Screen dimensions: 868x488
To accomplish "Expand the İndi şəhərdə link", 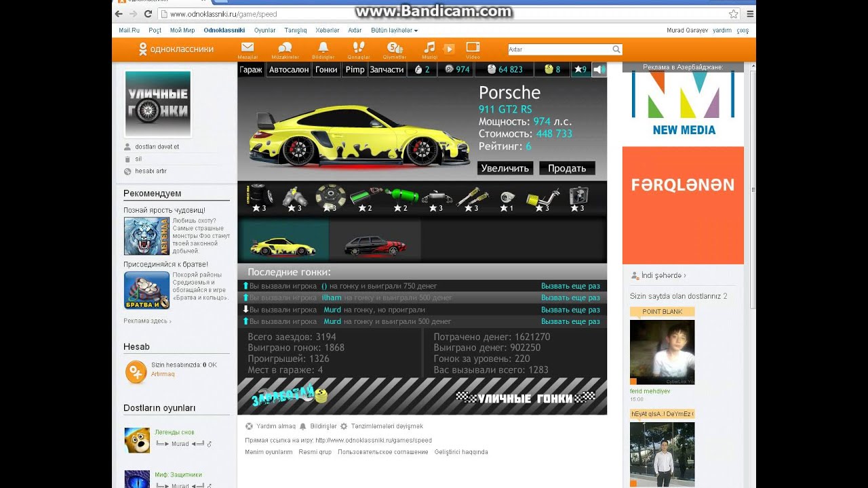I will click(x=663, y=276).
